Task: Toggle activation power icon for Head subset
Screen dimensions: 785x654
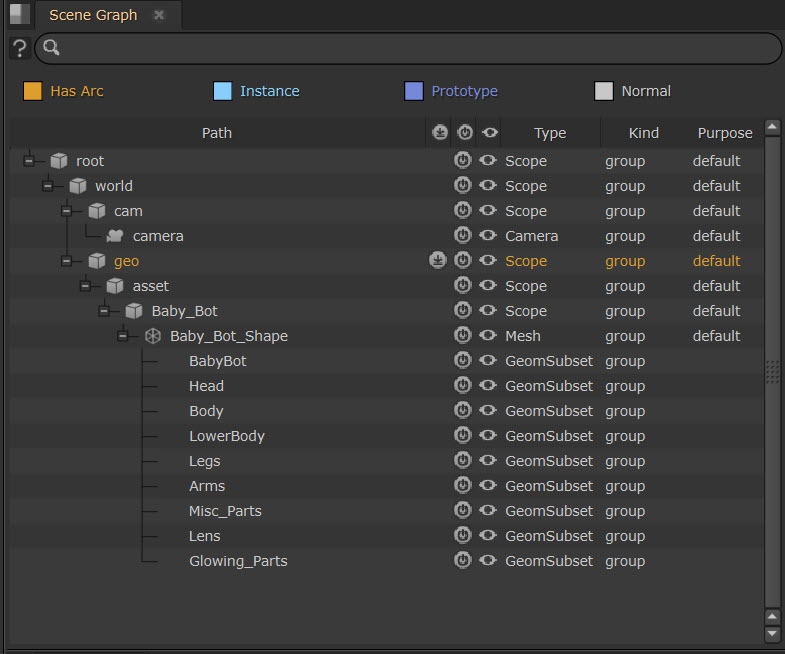Action: (463, 386)
